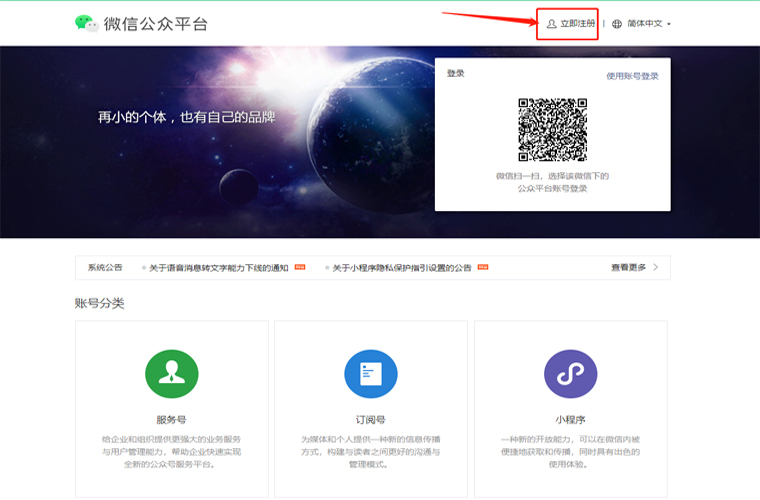Click the new badge after 语音消息 notice
This screenshot has width=760, height=500.
click(300, 267)
